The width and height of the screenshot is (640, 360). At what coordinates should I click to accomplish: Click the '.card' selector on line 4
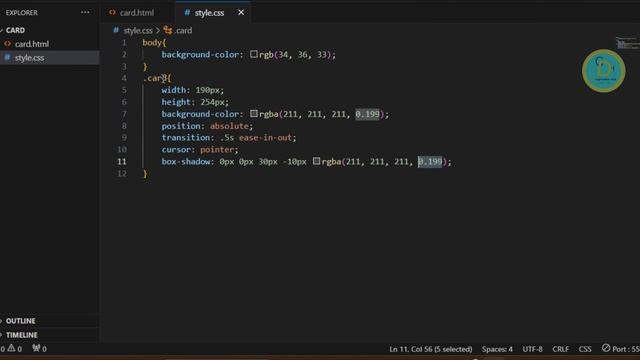[x=154, y=78]
